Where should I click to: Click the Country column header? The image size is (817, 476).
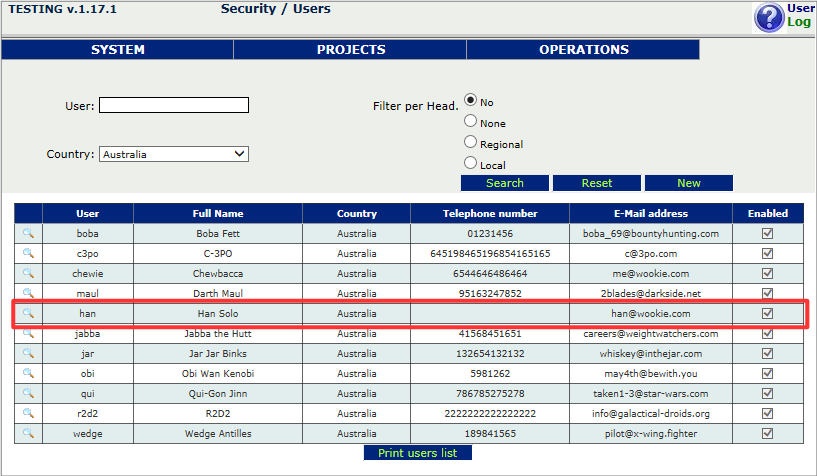[x=356, y=214]
